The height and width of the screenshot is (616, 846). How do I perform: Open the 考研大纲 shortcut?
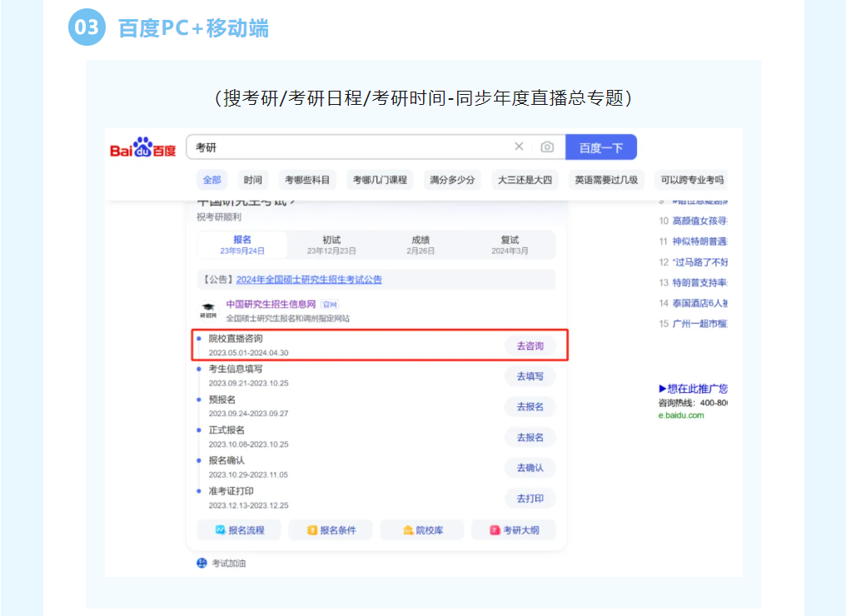(514, 530)
